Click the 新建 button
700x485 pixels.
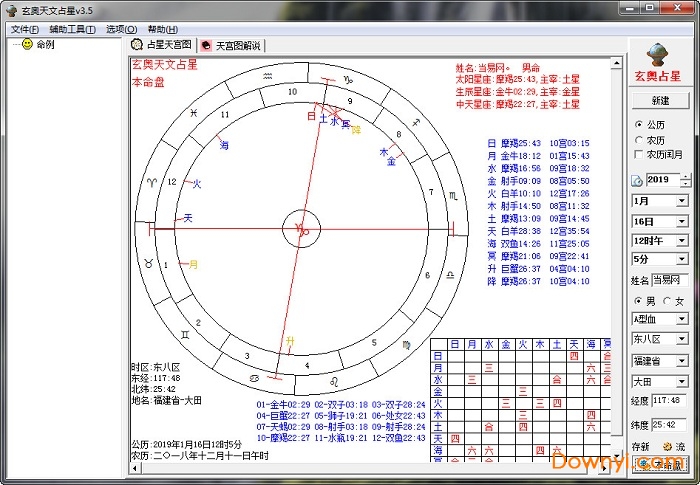point(660,100)
